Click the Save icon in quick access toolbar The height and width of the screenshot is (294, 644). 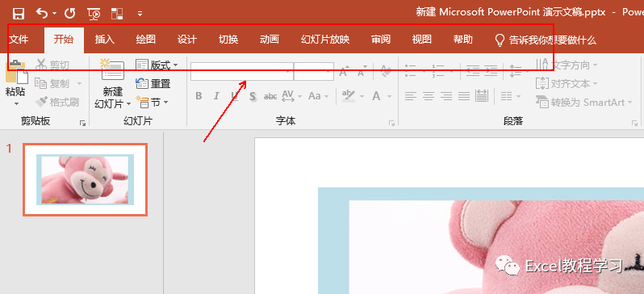click(x=19, y=14)
